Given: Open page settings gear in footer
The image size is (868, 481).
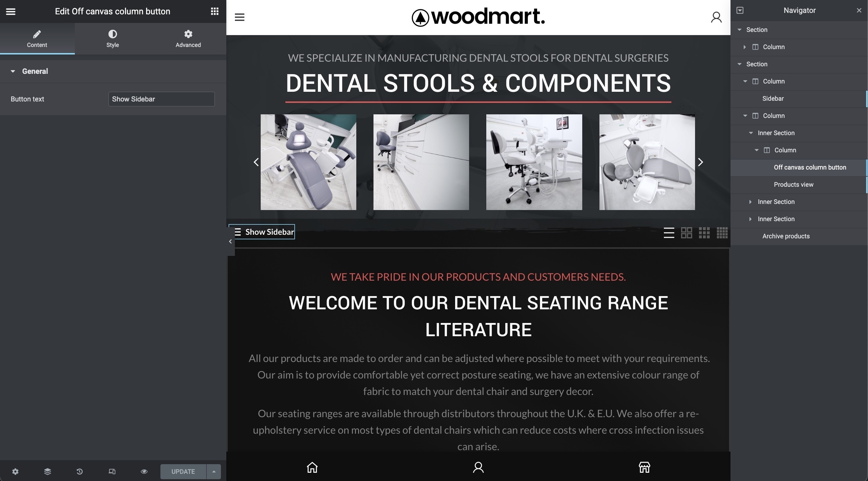Looking at the screenshot, I should 15,471.
